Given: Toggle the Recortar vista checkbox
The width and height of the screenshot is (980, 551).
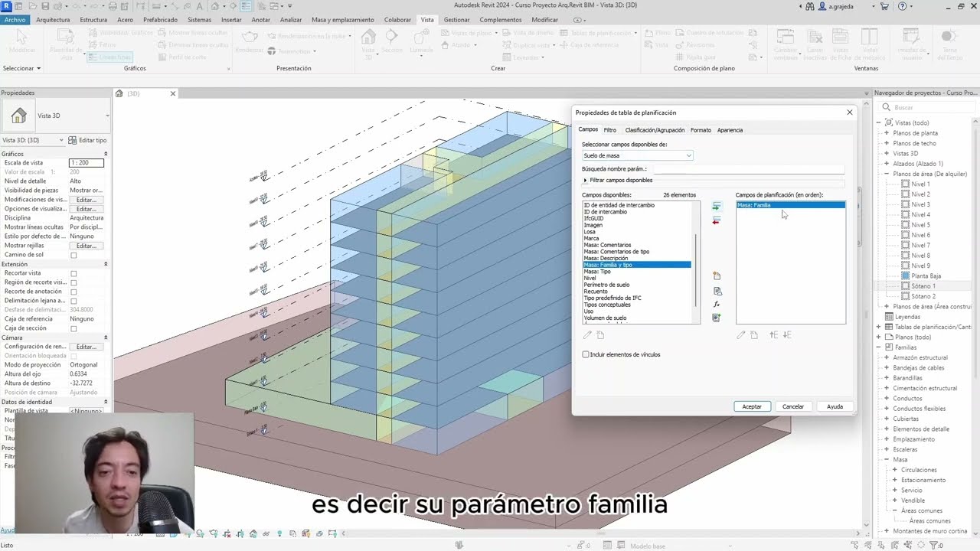Looking at the screenshot, I should click(x=73, y=273).
